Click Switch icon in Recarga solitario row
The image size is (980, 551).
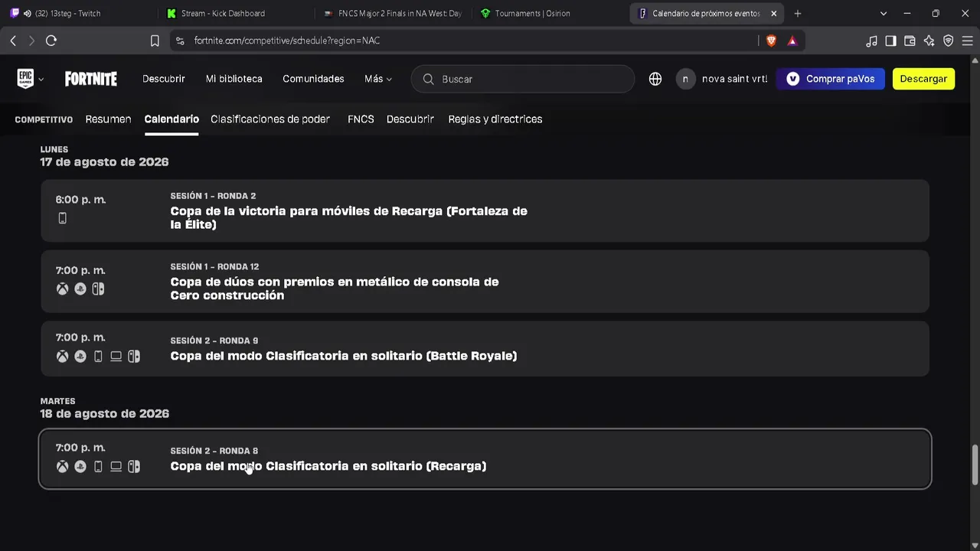click(134, 467)
